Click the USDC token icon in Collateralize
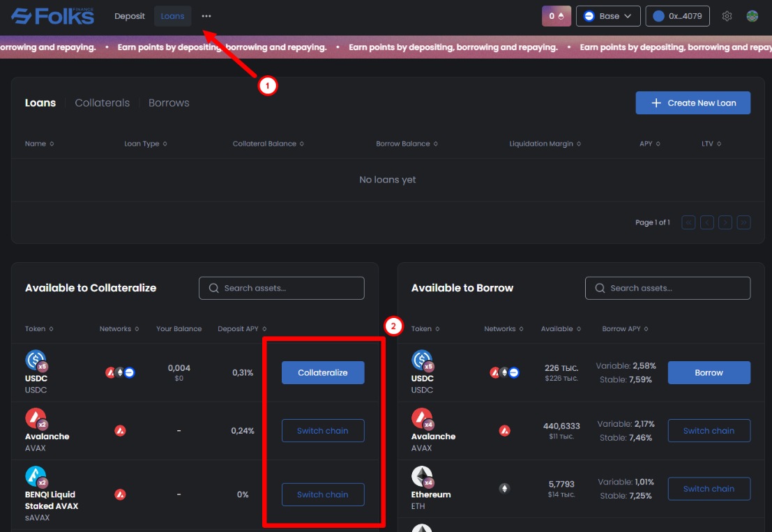Viewport: 772px width, 532px height. pos(36,360)
